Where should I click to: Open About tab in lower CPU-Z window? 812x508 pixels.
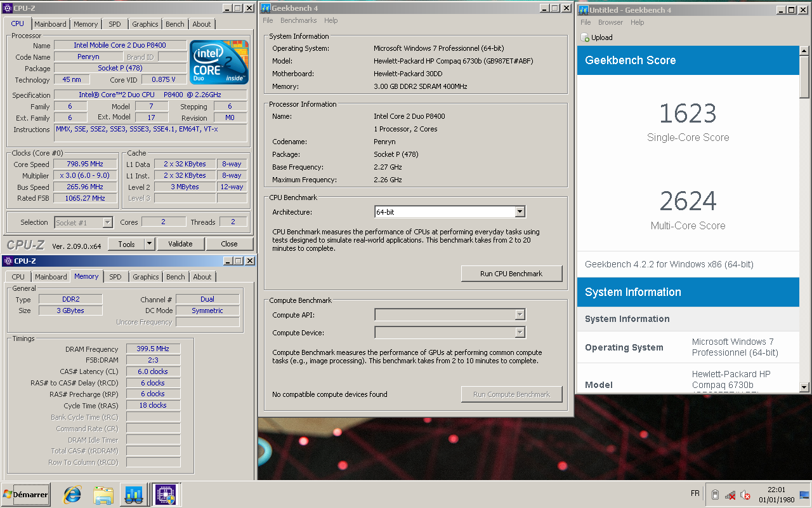202,277
